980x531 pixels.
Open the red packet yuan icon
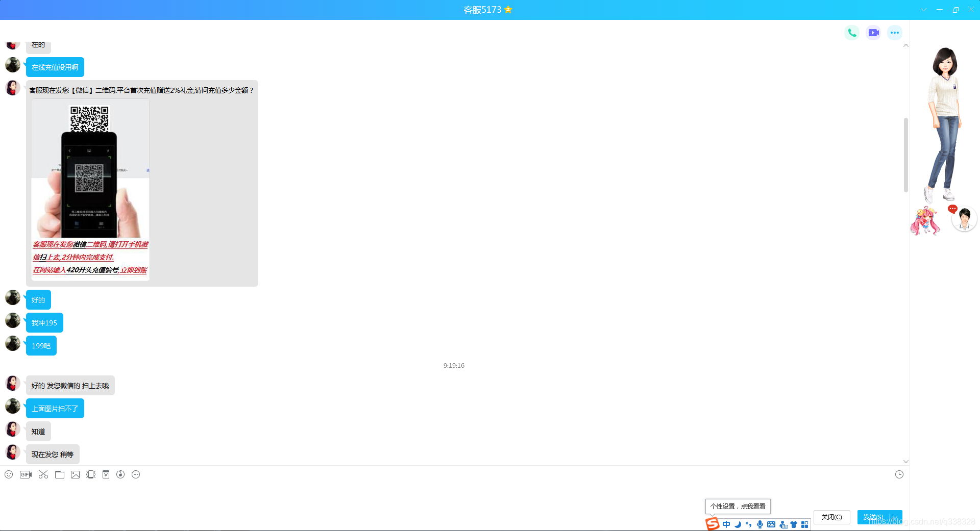[x=106, y=474]
